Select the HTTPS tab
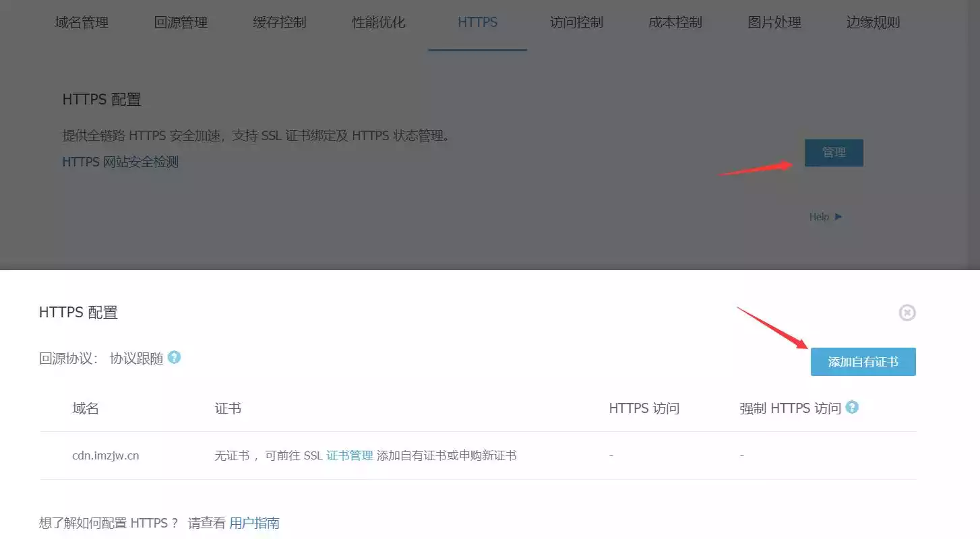 coord(477,23)
